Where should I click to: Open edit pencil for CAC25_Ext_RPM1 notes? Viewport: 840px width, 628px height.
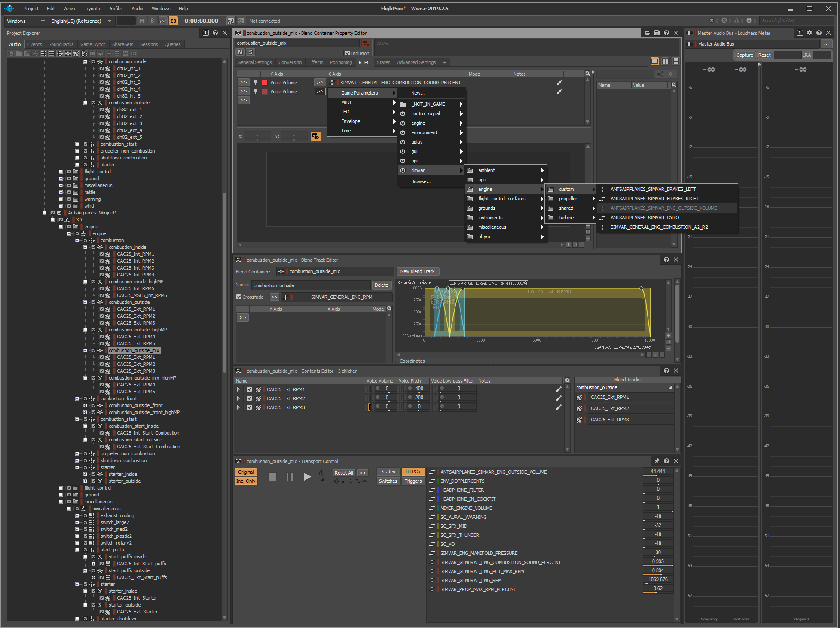559,389
